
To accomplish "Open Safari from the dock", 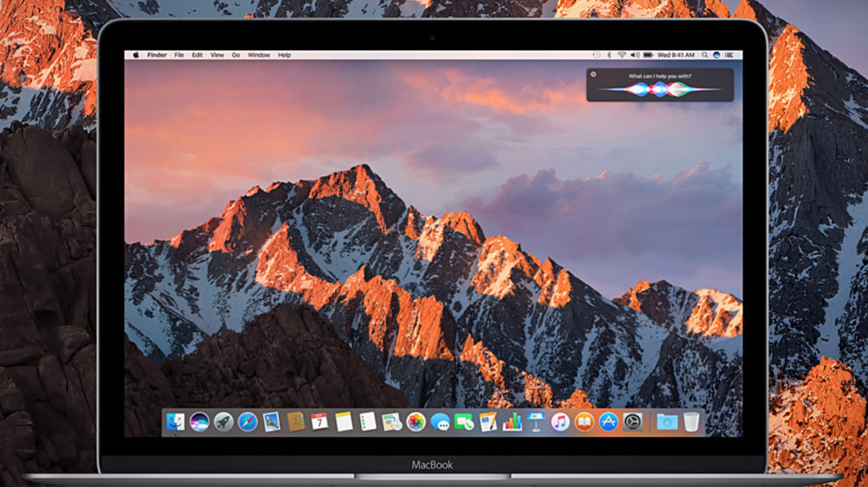I will point(247,422).
